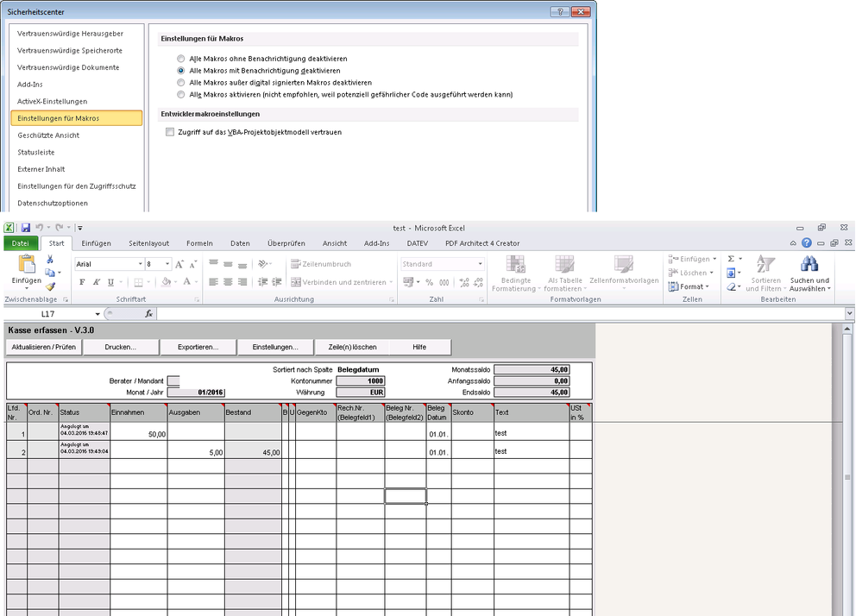The height and width of the screenshot is (616, 862).
Task: Click the Cut scissors icon
Action: 50,260
